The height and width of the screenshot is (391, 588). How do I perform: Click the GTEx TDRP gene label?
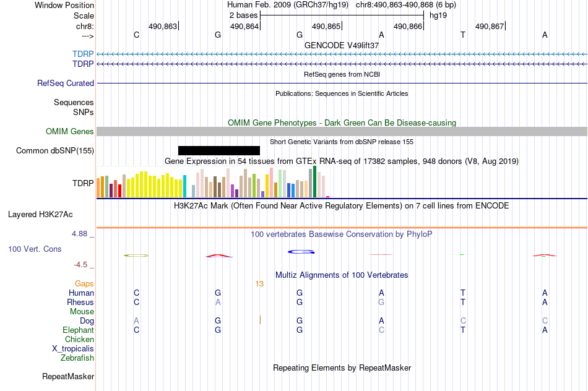point(83,183)
